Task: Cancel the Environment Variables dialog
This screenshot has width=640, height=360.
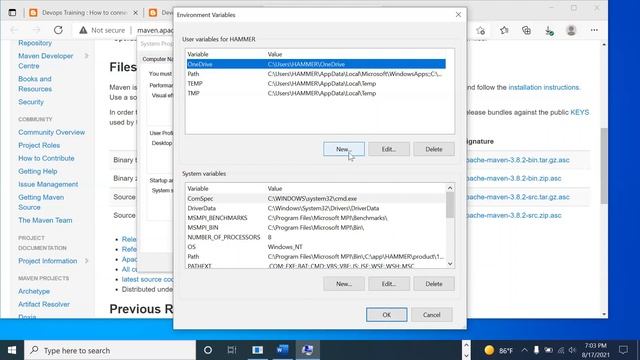Action: click(x=431, y=315)
